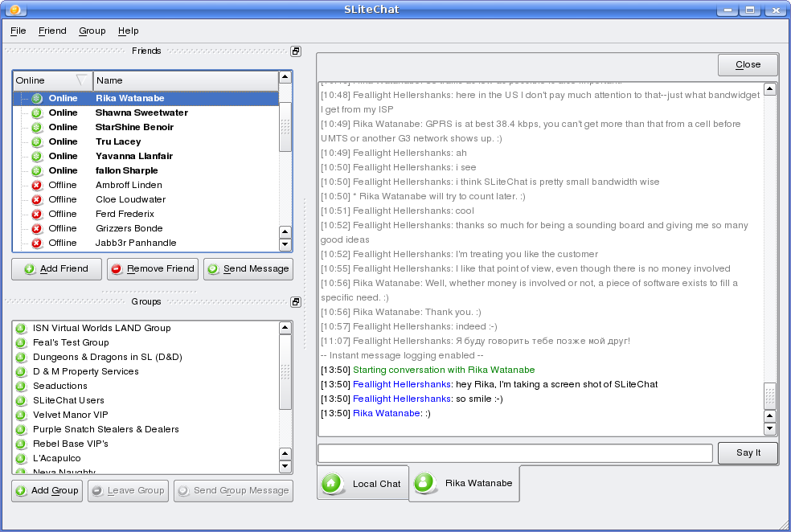Select the SLiteChat Users group
Image resolution: width=791 pixels, height=532 pixels.
click(x=68, y=401)
